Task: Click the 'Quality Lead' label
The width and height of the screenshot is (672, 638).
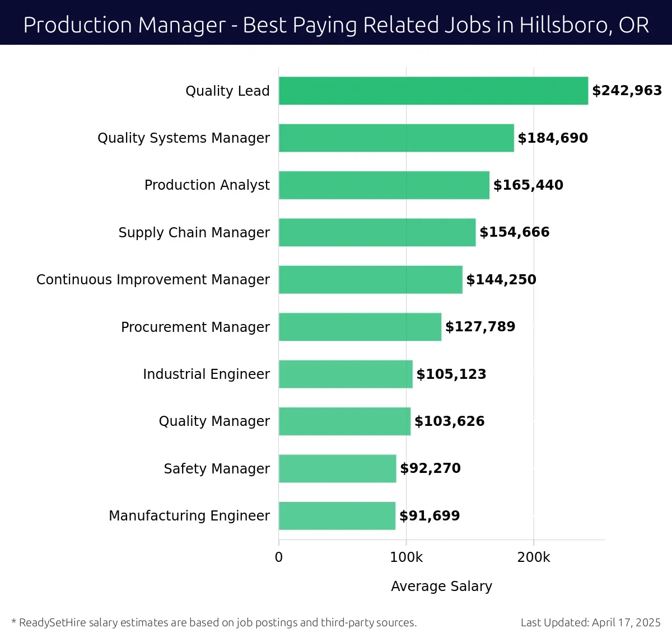Action: coord(227,91)
